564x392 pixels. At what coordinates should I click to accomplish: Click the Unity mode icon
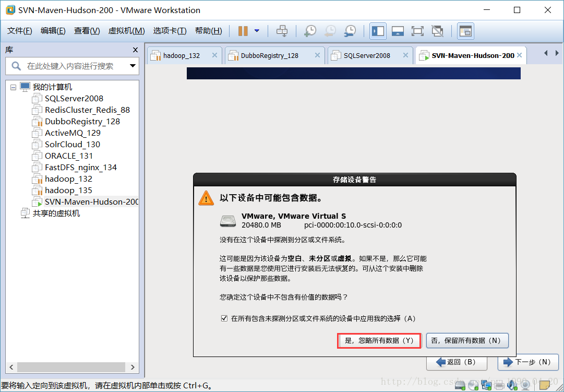pos(437,31)
